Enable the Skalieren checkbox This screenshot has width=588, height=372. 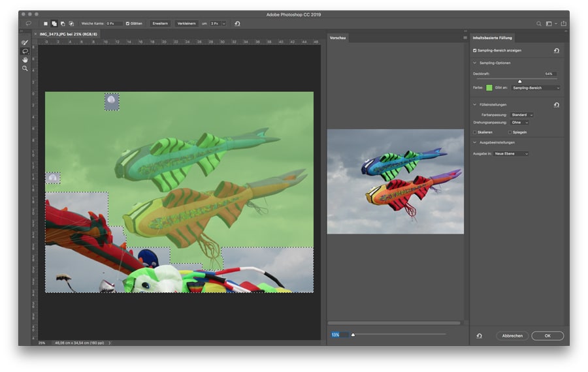[x=475, y=132]
